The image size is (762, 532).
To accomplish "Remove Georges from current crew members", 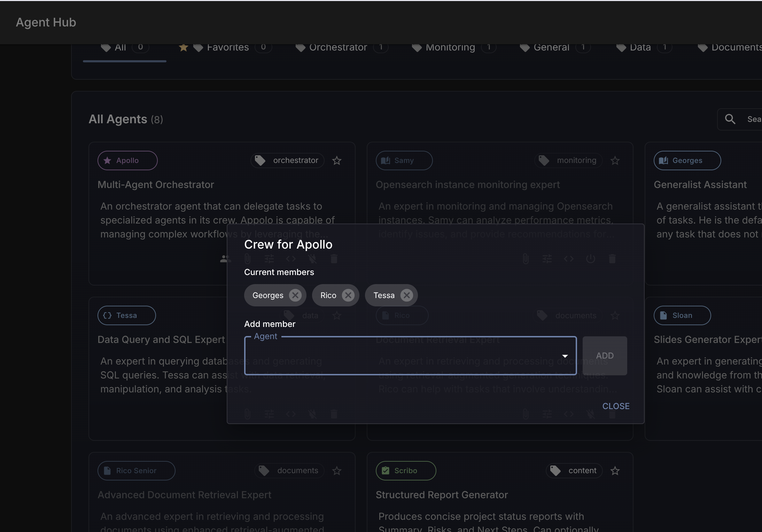I will [x=295, y=295].
